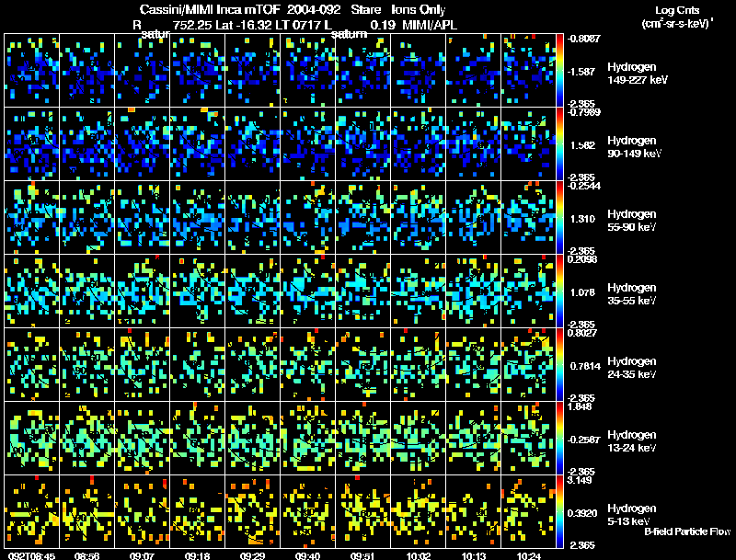Image resolution: width=736 pixels, height=560 pixels.
Task: Click the 09:29 time label
Action: coord(252,555)
